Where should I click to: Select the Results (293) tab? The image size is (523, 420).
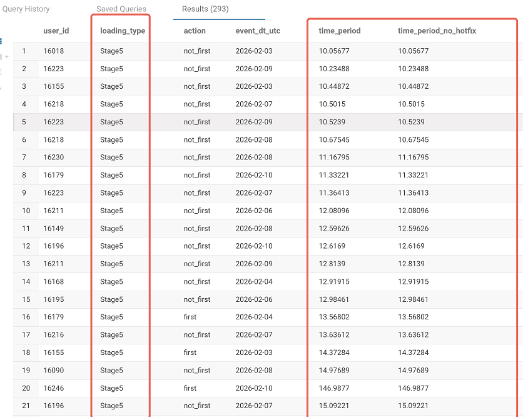point(205,9)
